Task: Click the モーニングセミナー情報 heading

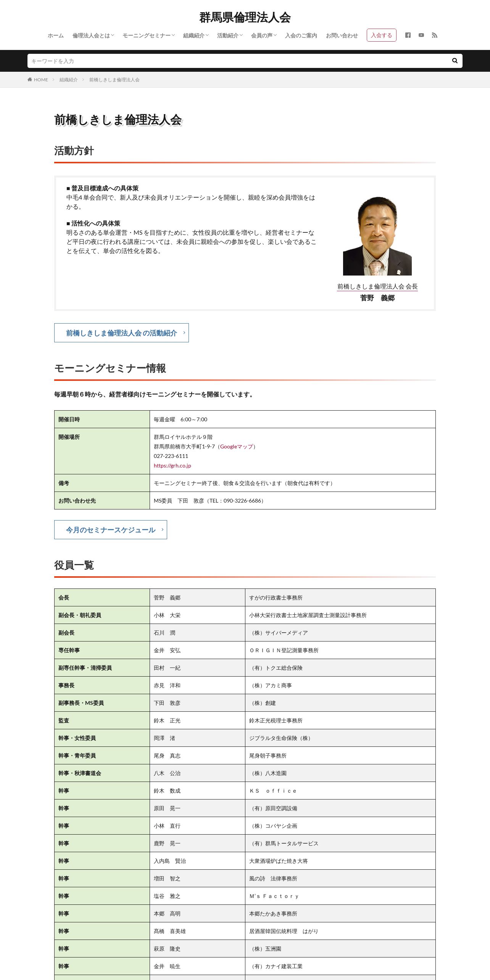Action: (x=110, y=368)
